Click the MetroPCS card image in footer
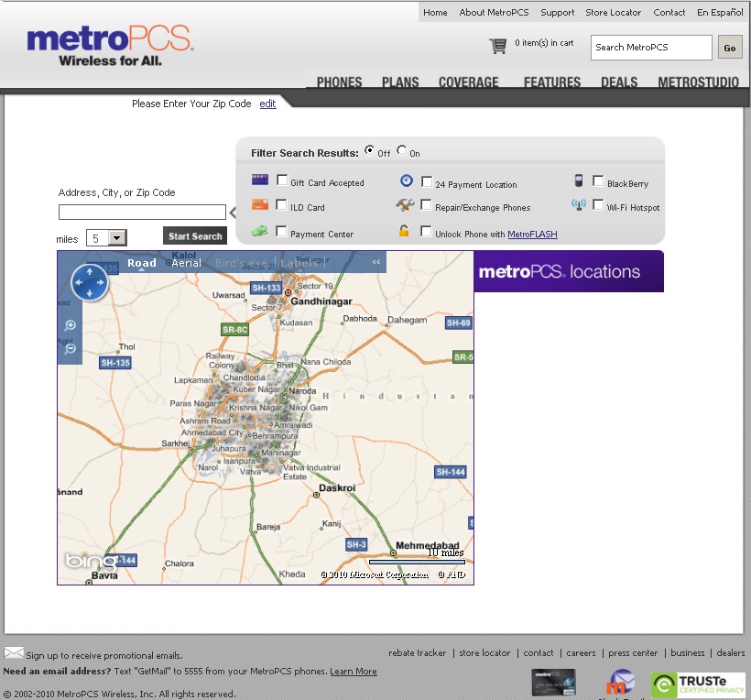Screen dimensions: 751x700 (x=554, y=683)
